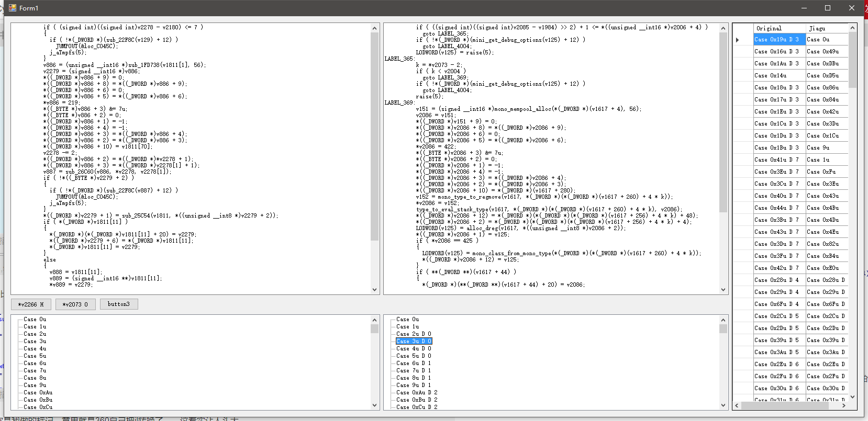Click the down arrow of right code panel scrollbar
The height and width of the screenshot is (421, 868).
point(723,289)
